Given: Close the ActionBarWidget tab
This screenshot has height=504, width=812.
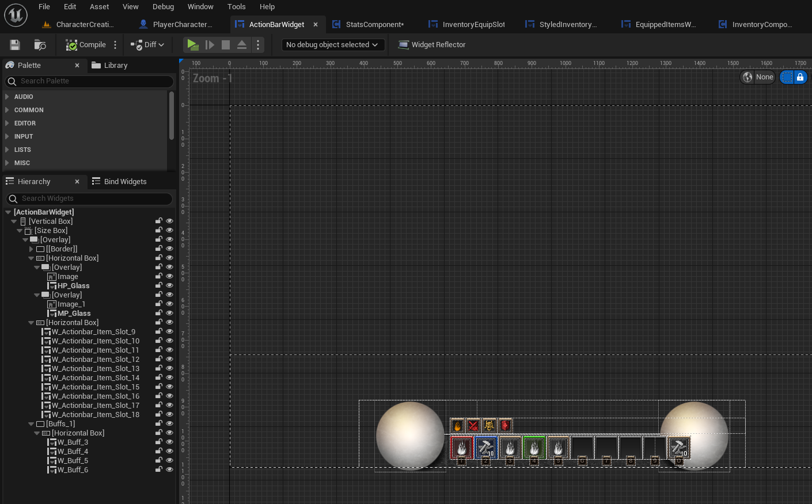Looking at the screenshot, I should point(316,25).
